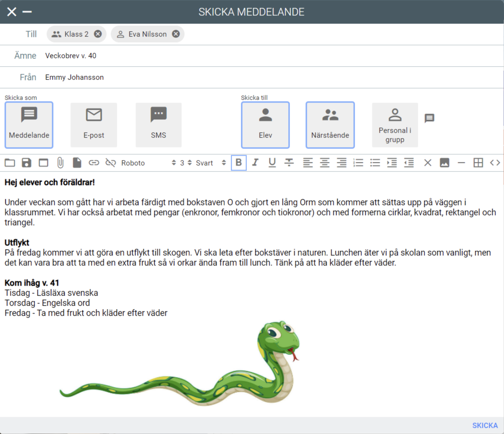This screenshot has height=434, width=504.
Task: Select SMS as sending method
Action: tap(158, 125)
